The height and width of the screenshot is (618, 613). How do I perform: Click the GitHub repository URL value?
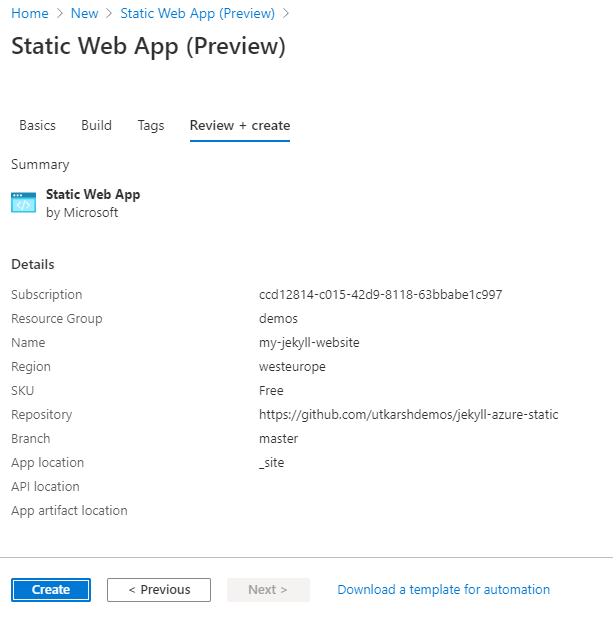coord(408,415)
